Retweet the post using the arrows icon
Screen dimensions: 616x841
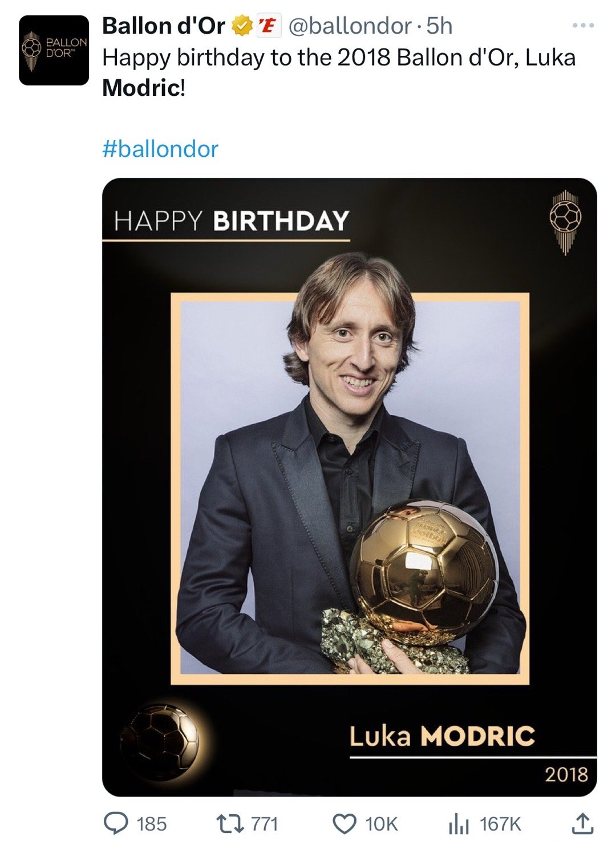point(230,823)
